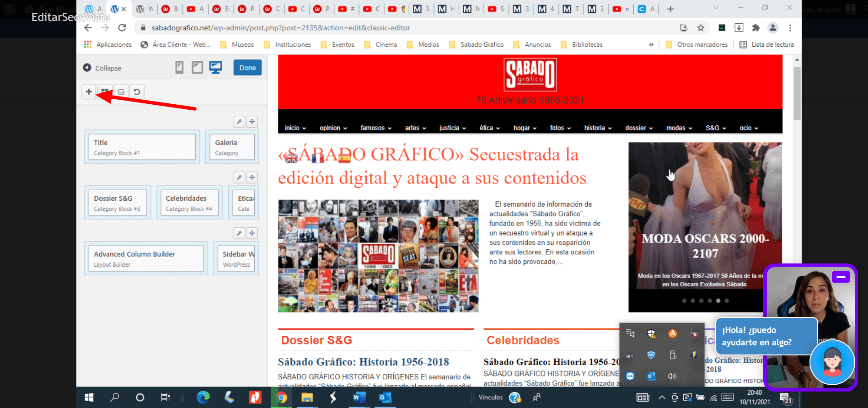Open Microsoft Edge from the taskbar

203,397
